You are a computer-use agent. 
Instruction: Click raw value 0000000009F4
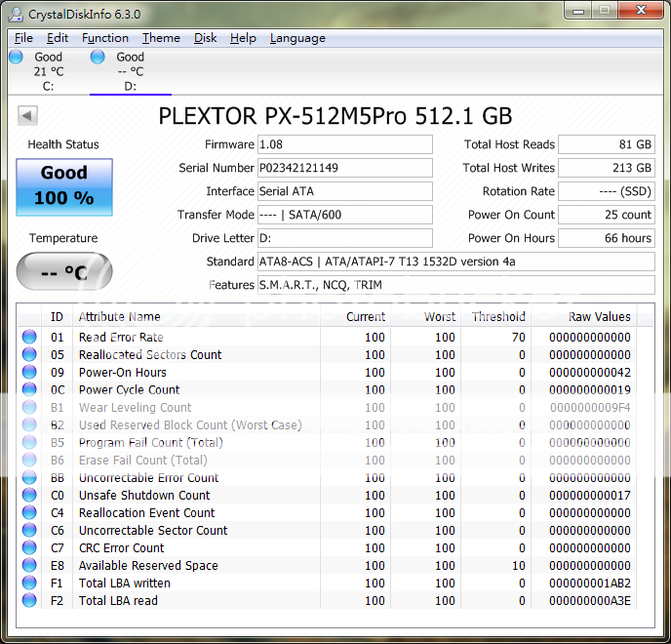coord(590,408)
